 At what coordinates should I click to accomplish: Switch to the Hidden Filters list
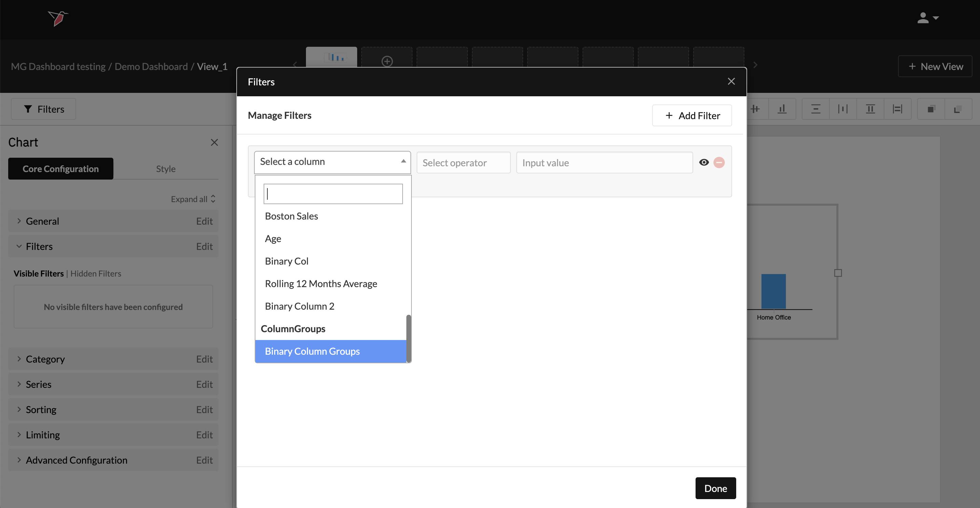click(96, 273)
